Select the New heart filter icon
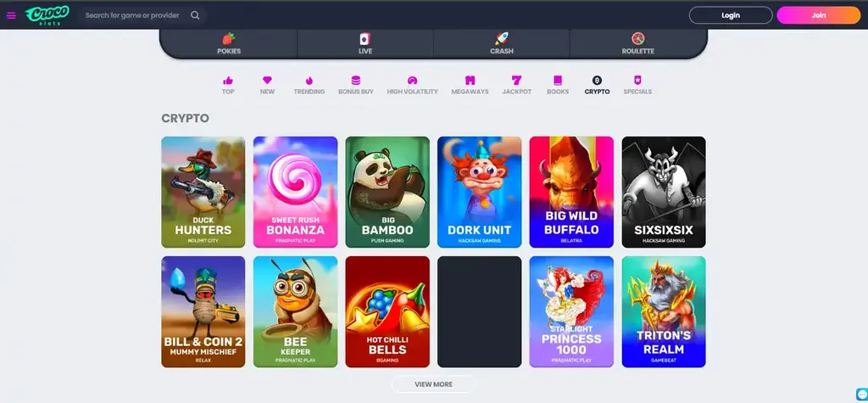This screenshot has height=403, width=868. [267, 81]
